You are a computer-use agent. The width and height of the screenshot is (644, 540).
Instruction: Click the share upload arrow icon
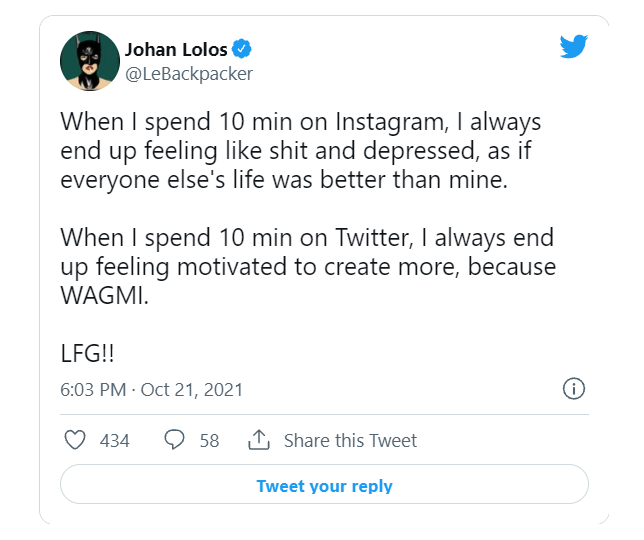pos(259,440)
